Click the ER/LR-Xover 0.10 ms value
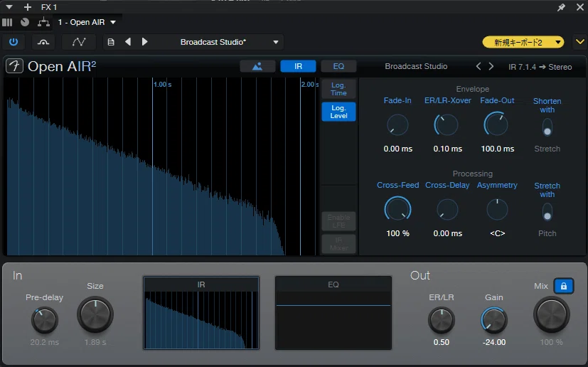 point(448,149)
